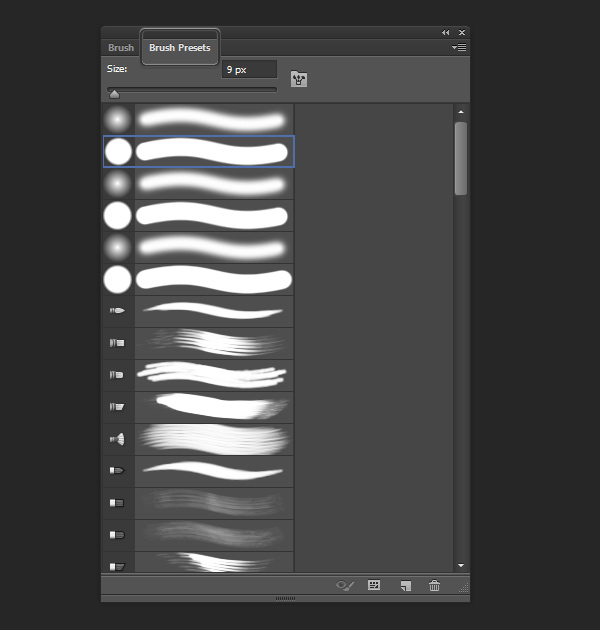
Task: Click the Size slider handle
Action: (114, 94)
